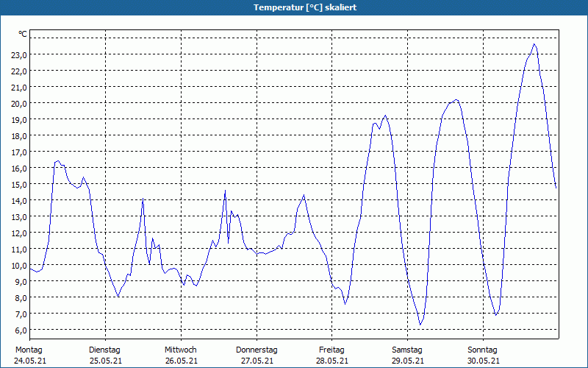This screenshot has height=368, width=588.
Task: Click the 15,0 value on the y-axis
Action: pos(18,184)
